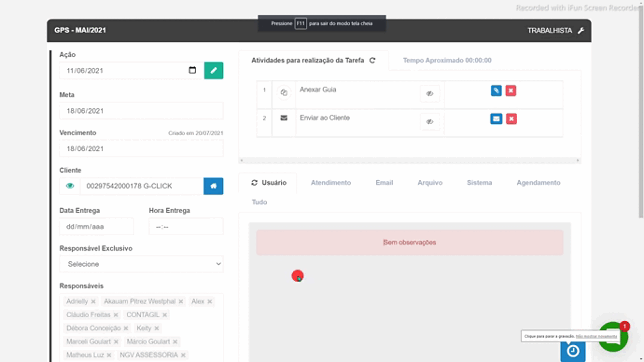Viewport: 644px width, 362px height.
Task: Click the green pencil edit button beside Ação
Action: coord(213,70)
